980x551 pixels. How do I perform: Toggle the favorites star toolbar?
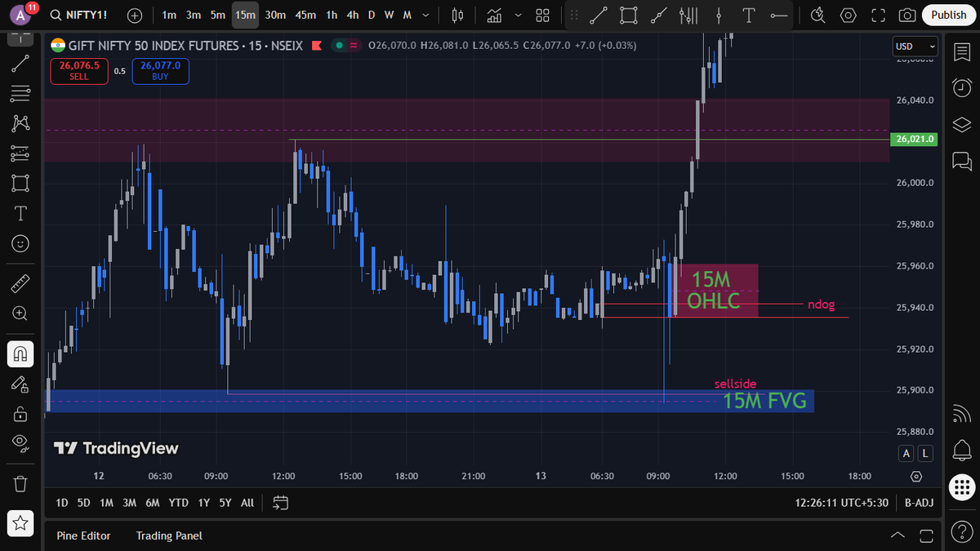click(x=20, y=522)
